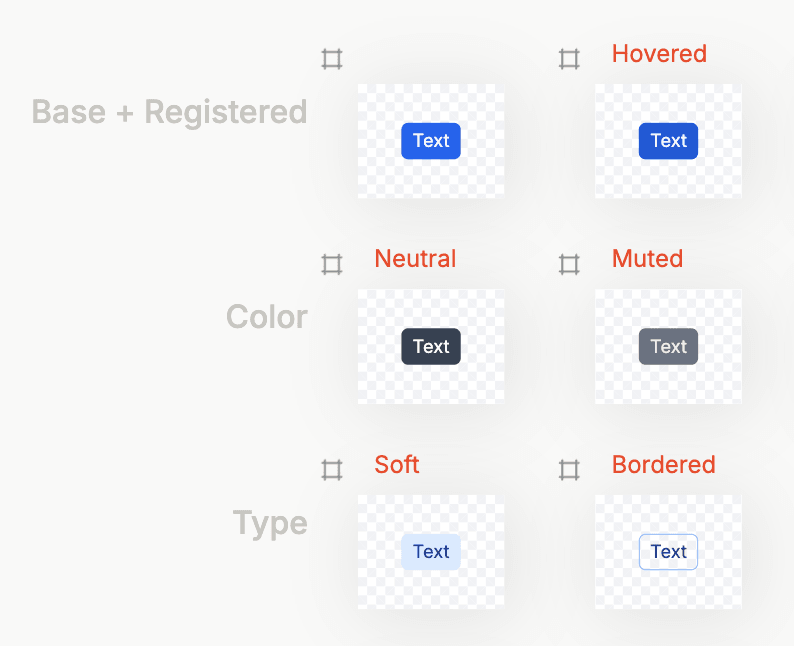Click the Type row heading
Screen dimensions: 794x646
pos(270,523)
